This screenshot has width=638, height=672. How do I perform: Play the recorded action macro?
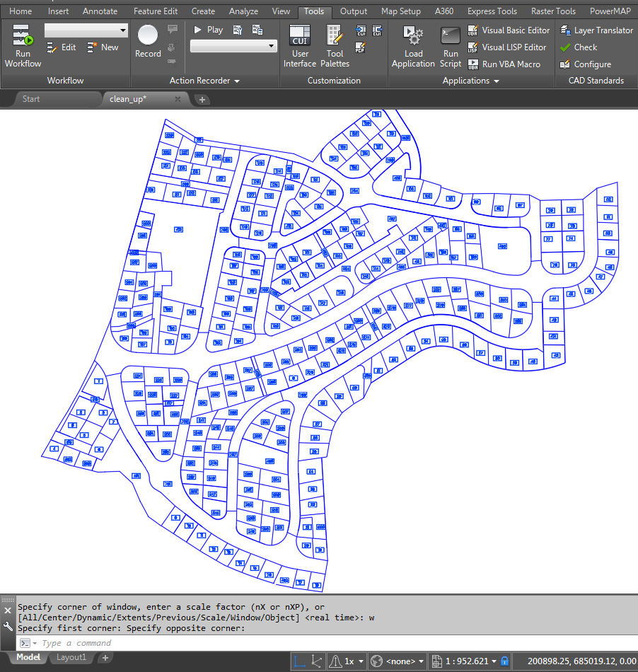point(209,30)
